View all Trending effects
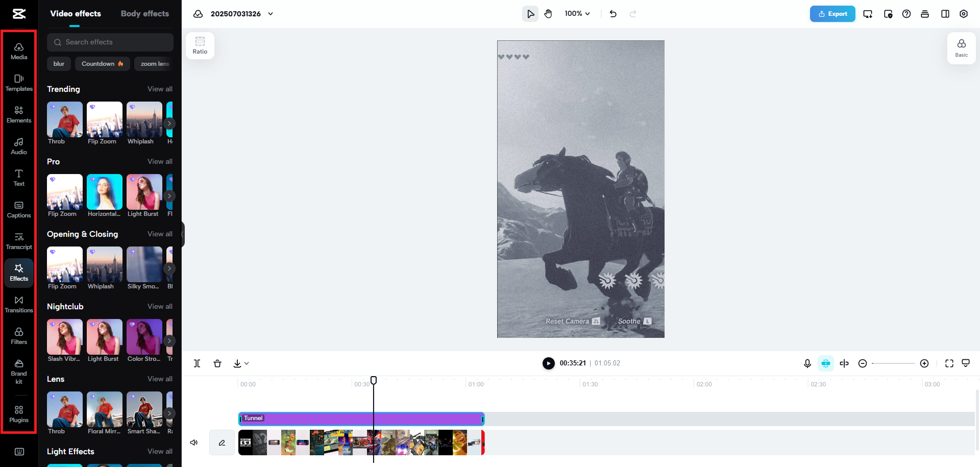 [x=160, y=89]
